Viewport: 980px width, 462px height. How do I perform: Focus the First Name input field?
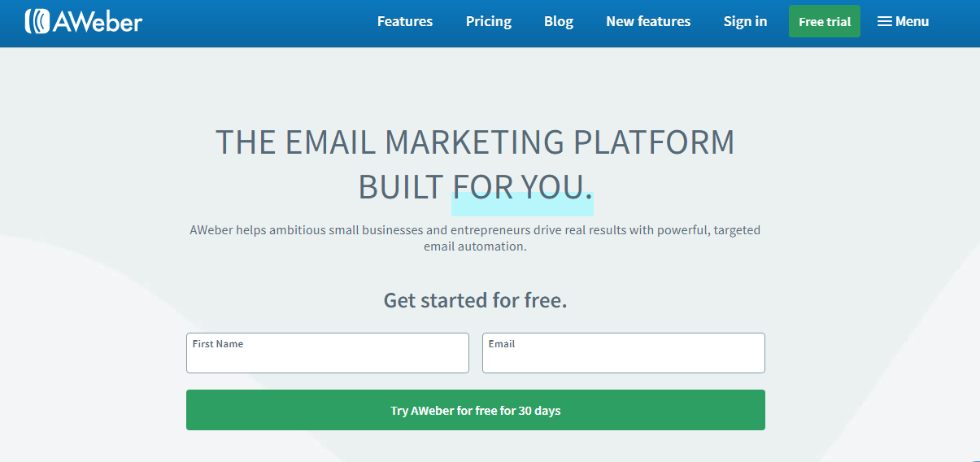[328, 359]
